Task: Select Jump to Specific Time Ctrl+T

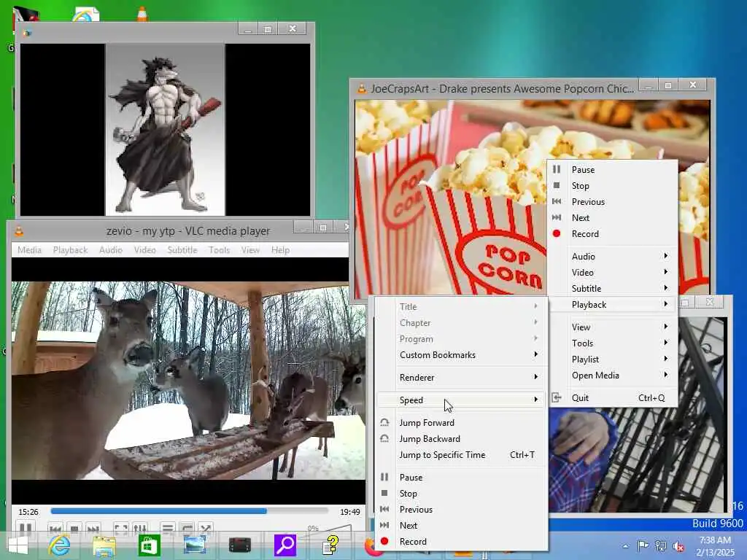Action: tap(461, 455)
